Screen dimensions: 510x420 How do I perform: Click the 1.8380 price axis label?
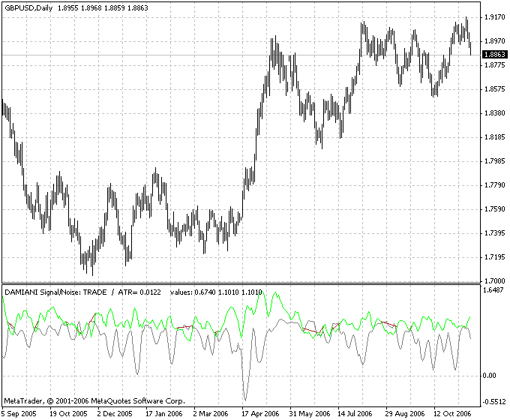pyautogui.click(x=493, y=113)
